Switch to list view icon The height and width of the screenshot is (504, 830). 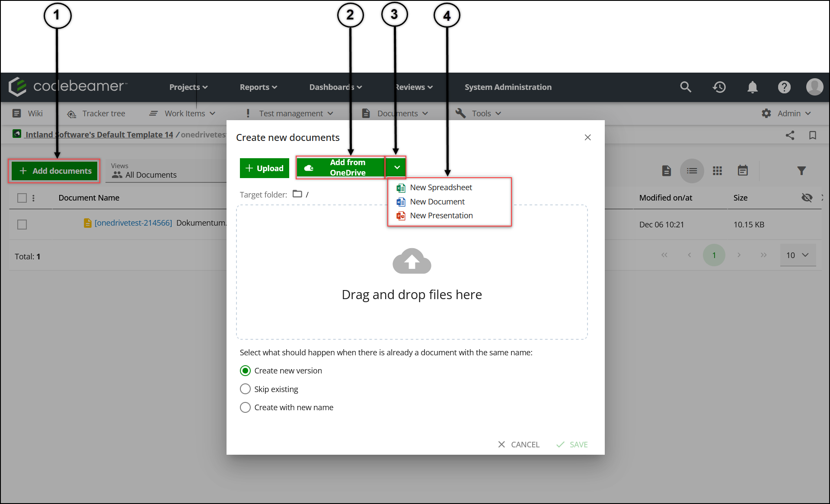pyautogui.click(x=692, y=171)
